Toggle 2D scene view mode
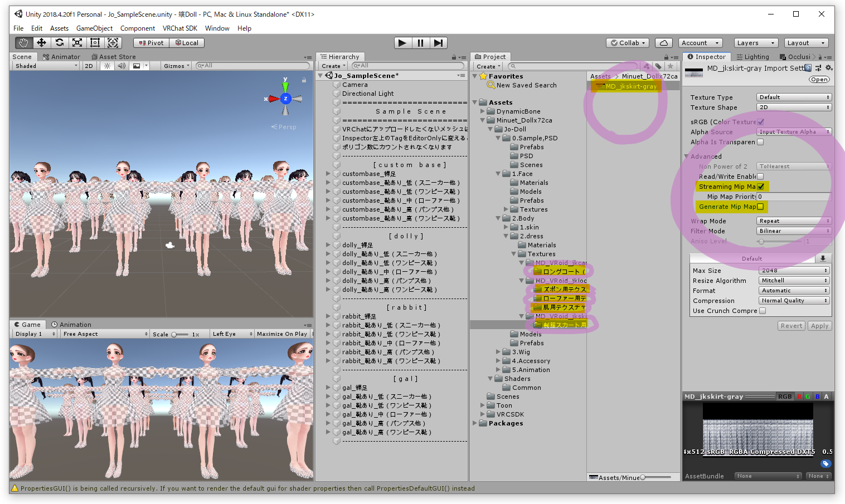The height and width of the screenshot is (504, 845). 89,66
